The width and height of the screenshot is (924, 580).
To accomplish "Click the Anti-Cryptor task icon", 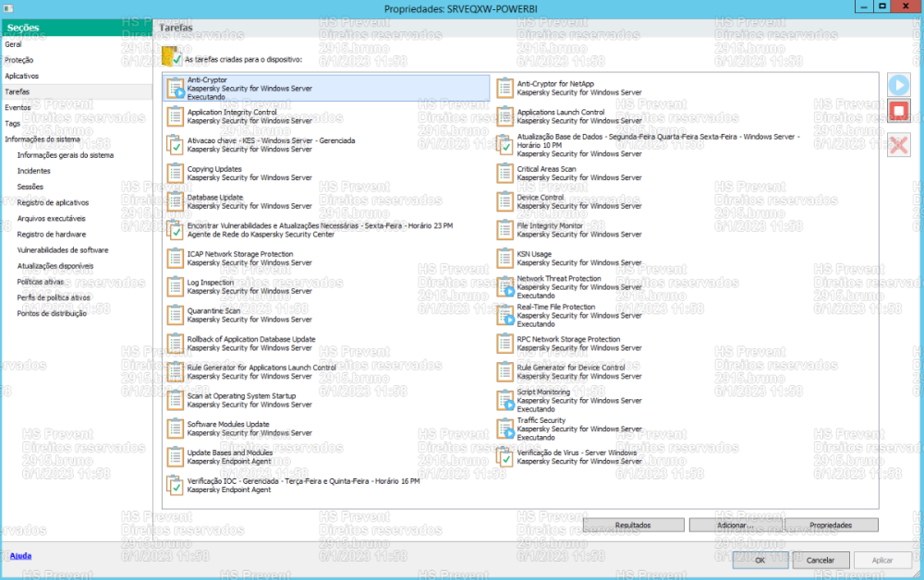I will pyautogui.click(x=175, y=89).
